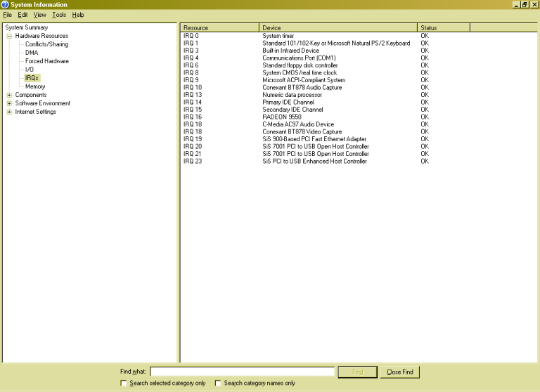Click the OK status for IRQ 0
This screenshot has height=392, width=540.
425,36
